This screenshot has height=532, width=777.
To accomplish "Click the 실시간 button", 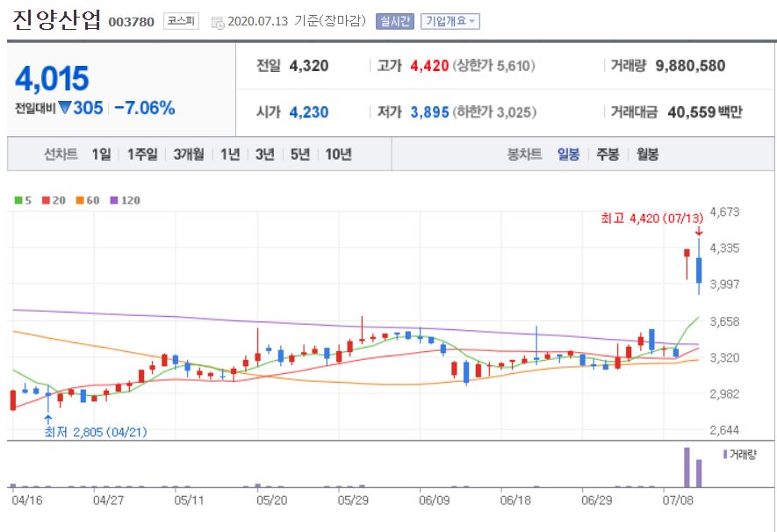I will click(395, 21).
